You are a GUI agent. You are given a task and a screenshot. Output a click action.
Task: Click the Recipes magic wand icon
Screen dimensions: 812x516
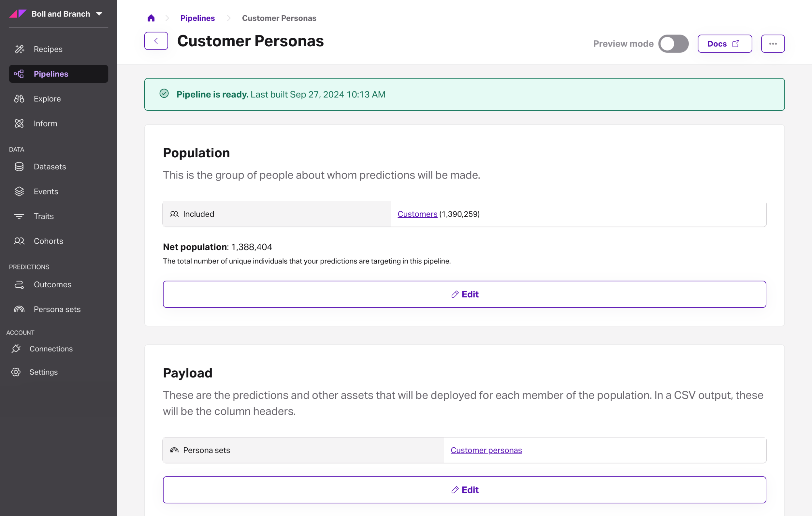tap(19, 49)
